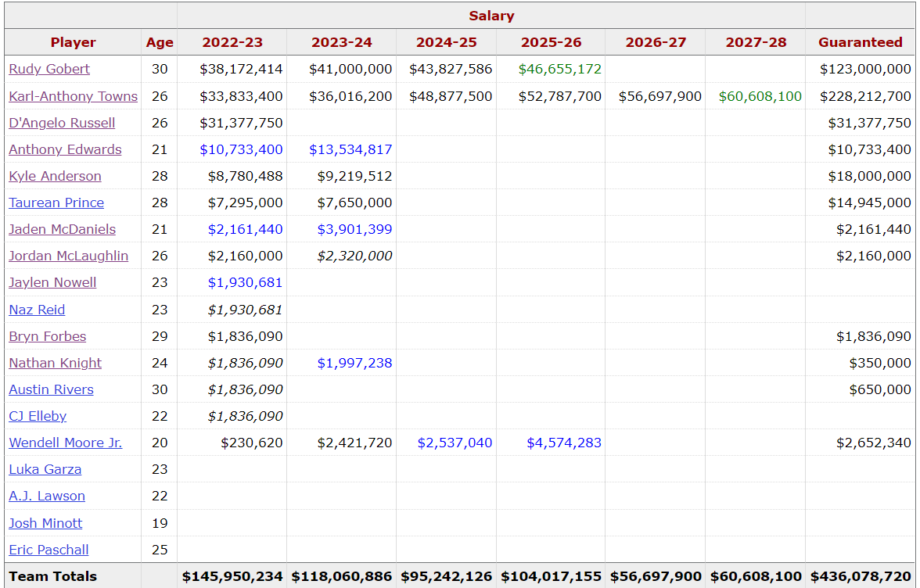
Task: Click Anthony Edwards' $13,534,817 salary
Action: (x=350, y=149)
